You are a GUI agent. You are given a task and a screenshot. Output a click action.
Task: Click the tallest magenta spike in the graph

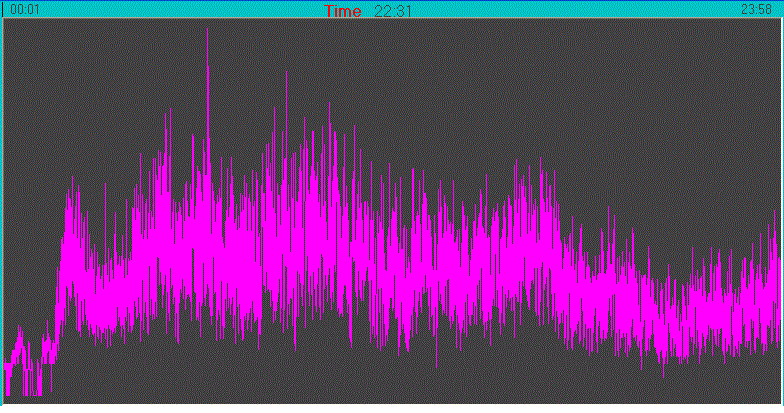tap(208, 70)
